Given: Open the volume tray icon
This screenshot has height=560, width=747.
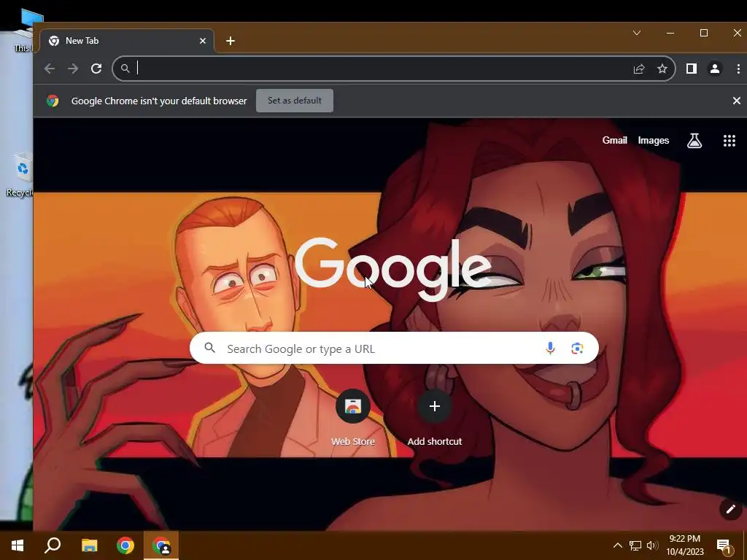Looking at the screenshot, I should (x=652, y=545).
